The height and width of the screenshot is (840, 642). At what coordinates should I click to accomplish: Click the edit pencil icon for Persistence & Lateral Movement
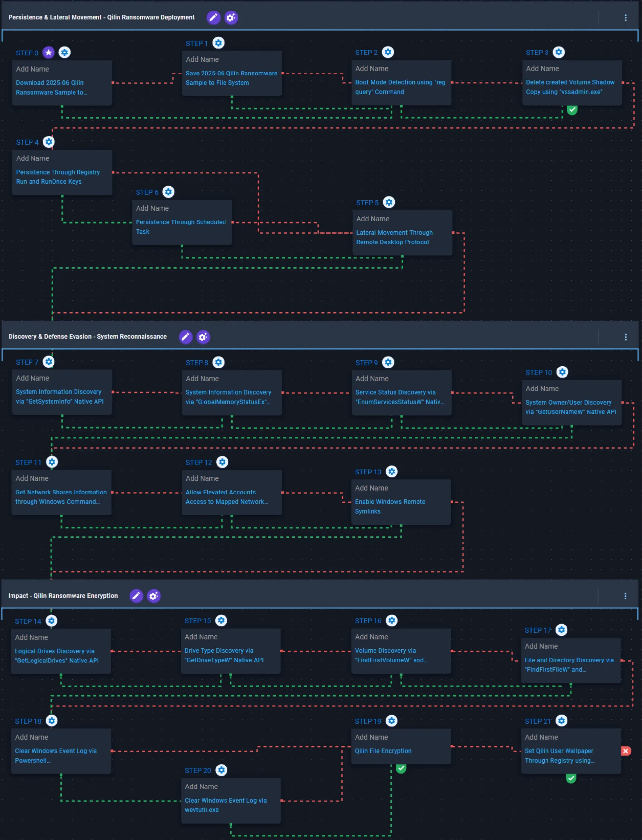(x=213, y=18)
